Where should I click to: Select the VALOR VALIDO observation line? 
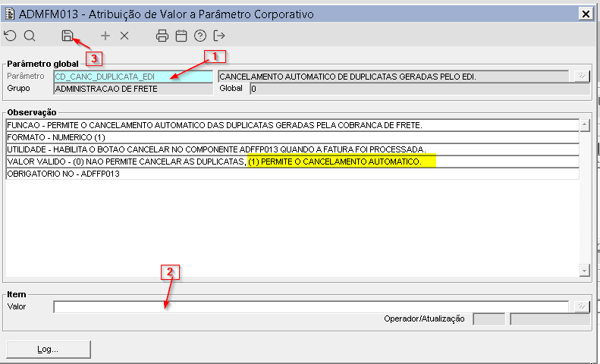tap(292, 162)
